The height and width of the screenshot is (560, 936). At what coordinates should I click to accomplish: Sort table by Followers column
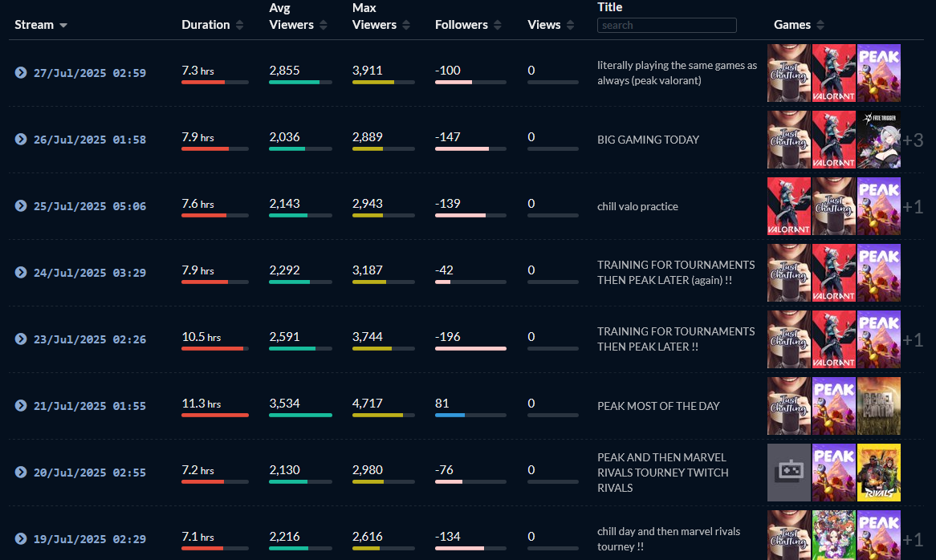coord(468,24)
